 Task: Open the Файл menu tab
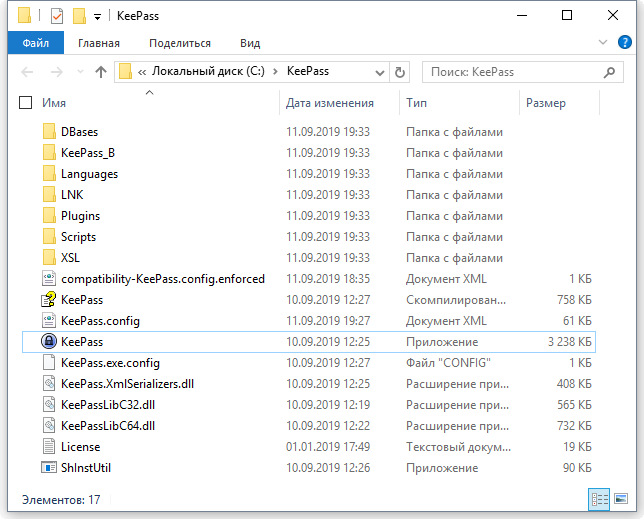click(x=36, y=43)
